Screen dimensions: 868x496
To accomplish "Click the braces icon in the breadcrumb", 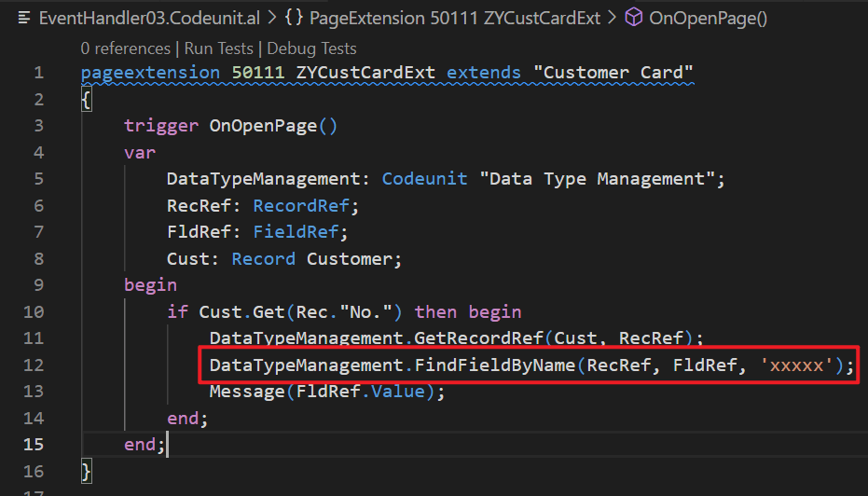I will [x=294, y=19].
